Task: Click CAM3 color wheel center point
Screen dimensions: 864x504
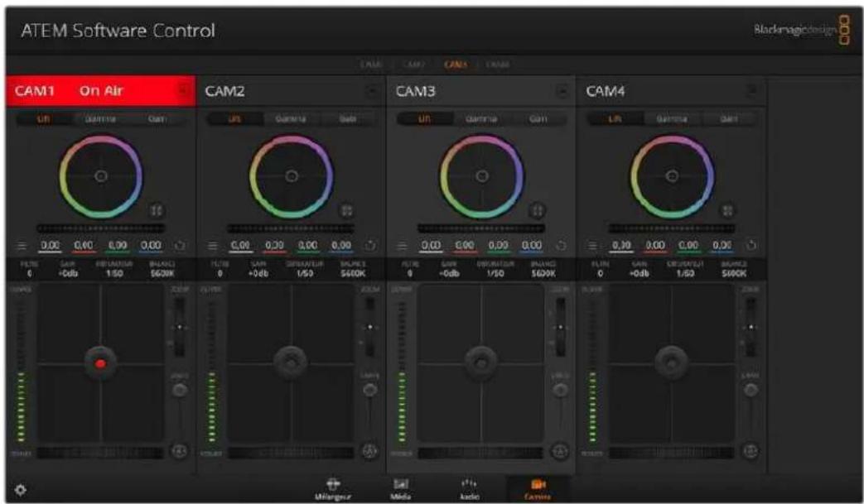Action: (x=482, y=176)
